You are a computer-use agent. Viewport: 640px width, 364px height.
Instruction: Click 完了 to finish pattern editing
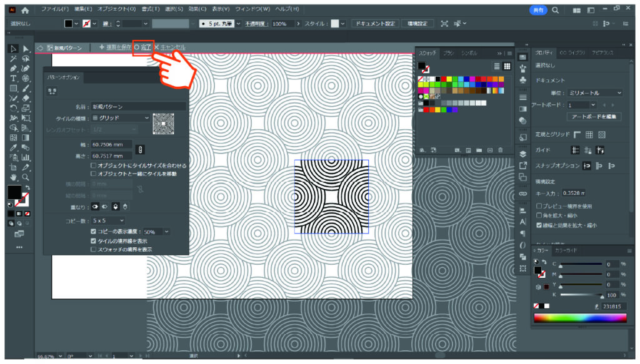143,47
